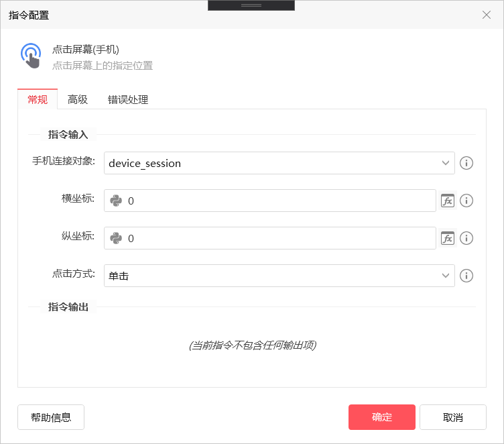
Task: Open fx expression editor for 横坐标
Action: (x=448, y=201)
